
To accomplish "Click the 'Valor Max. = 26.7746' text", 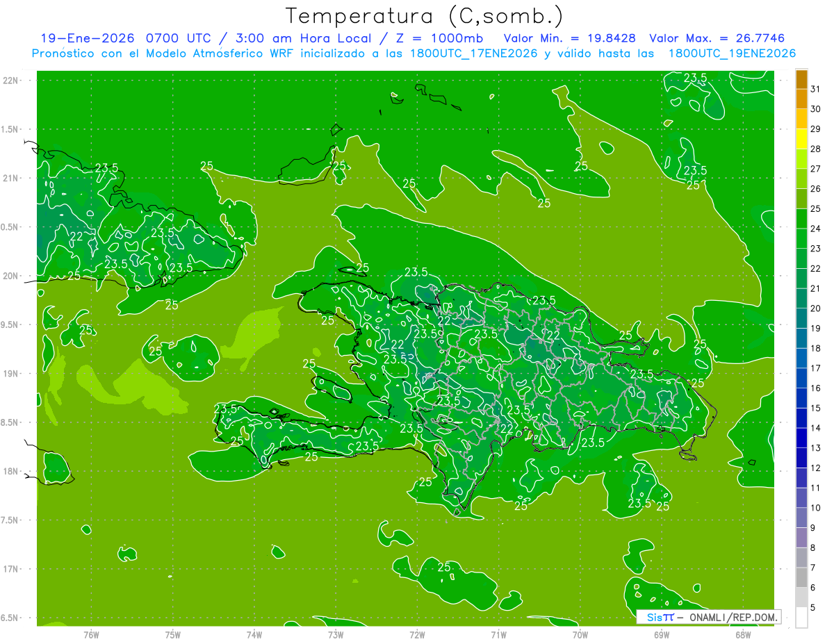I will (x=717, y=38).
